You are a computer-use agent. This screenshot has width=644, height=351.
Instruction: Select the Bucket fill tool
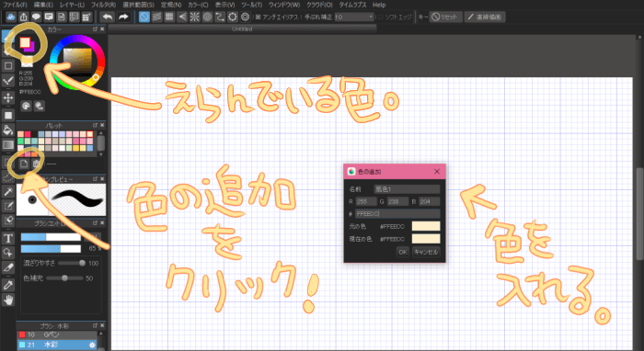[x=8, y=130]
